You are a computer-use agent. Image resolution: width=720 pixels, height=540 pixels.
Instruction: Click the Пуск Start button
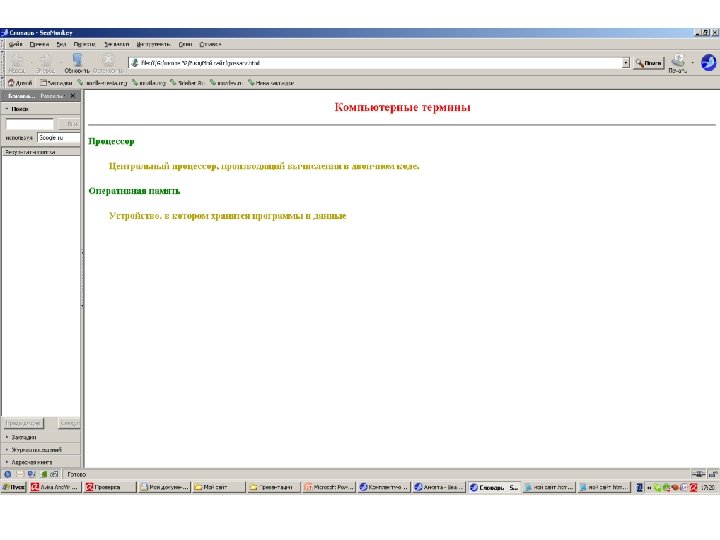(x=13, y=487)
